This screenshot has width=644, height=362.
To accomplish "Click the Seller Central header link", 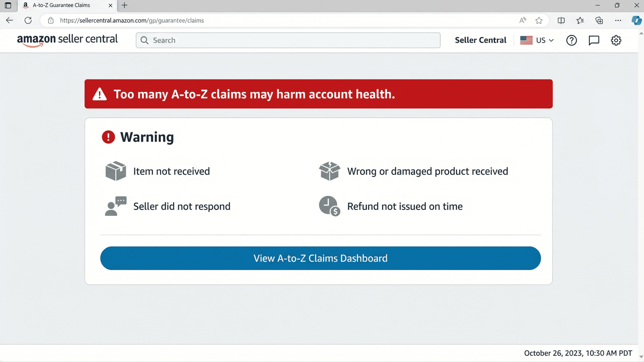I will pyautogui.click(x=480, y=40).
